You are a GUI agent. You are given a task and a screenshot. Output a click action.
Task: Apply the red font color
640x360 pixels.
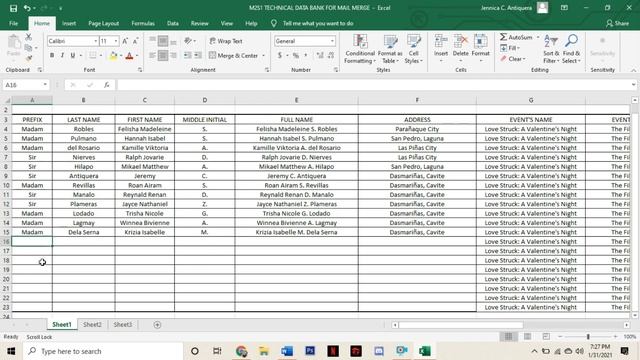[129, 56]
